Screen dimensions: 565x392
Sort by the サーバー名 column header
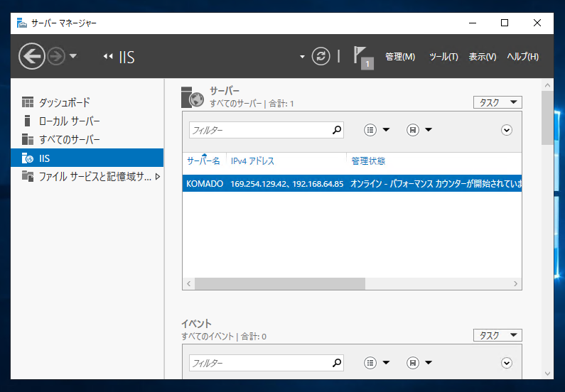click(x=204, y=161)
